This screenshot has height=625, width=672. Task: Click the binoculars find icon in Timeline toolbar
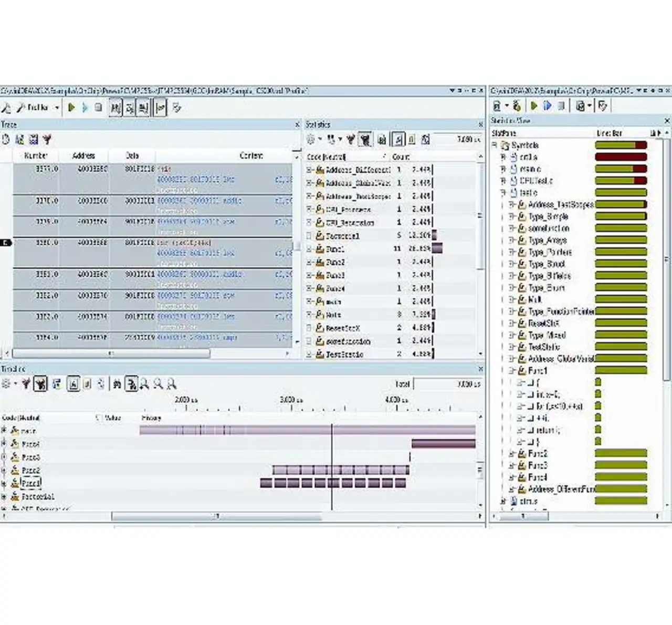pyautogui.click(x=117, y=384)
